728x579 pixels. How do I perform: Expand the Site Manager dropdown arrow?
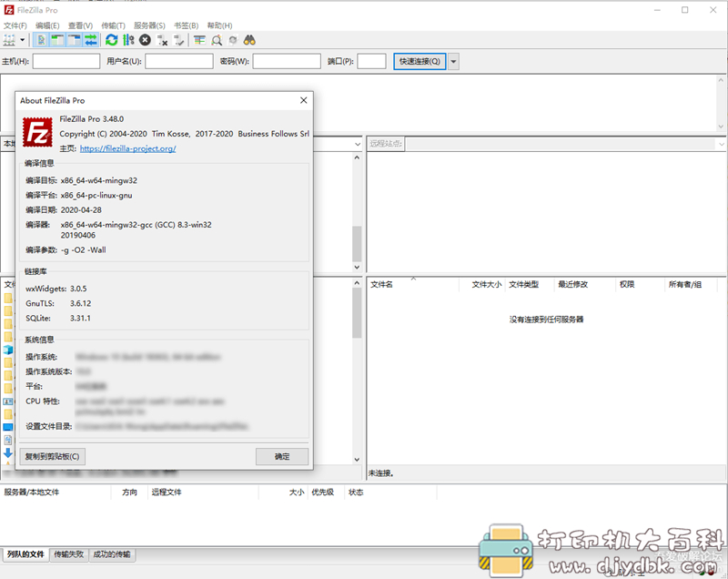22,40
